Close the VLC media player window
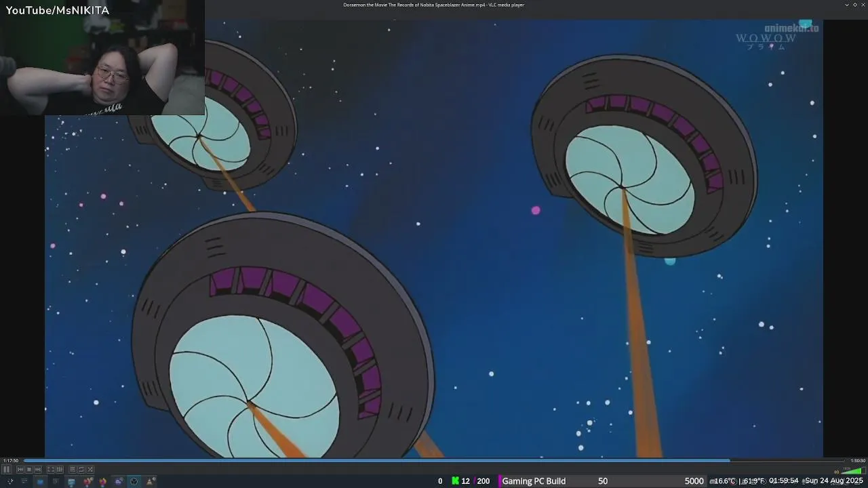This screenshot has height=488, width=868. click(863, 5)
